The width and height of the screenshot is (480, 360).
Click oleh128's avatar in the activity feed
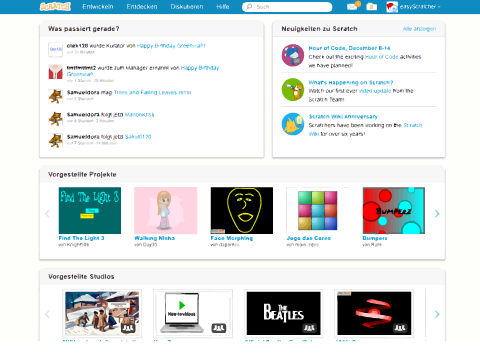55,49
